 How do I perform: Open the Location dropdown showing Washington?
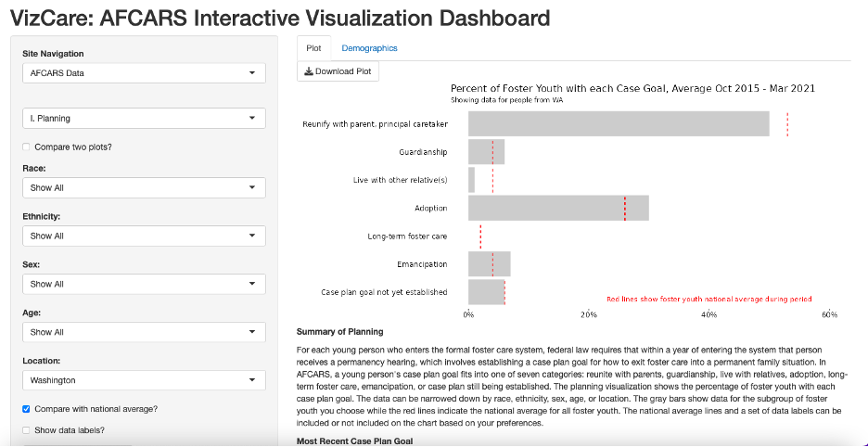pos(144,380)
